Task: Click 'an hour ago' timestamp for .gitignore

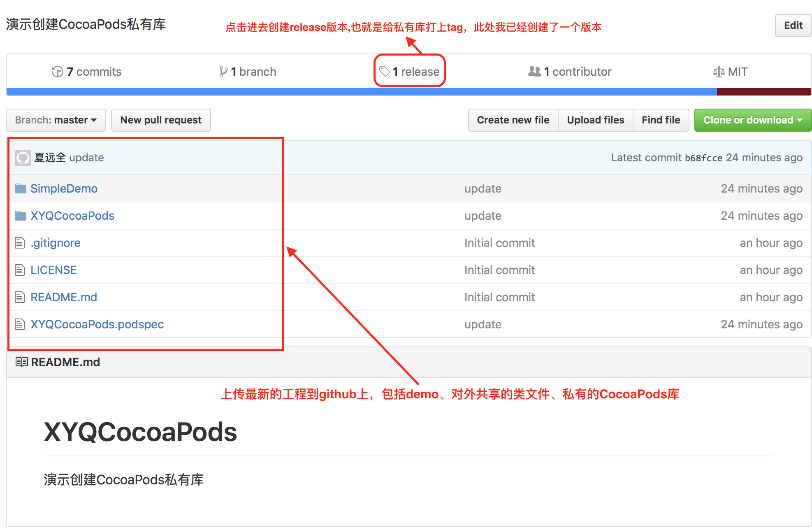Action: click(x=771, y=243)
